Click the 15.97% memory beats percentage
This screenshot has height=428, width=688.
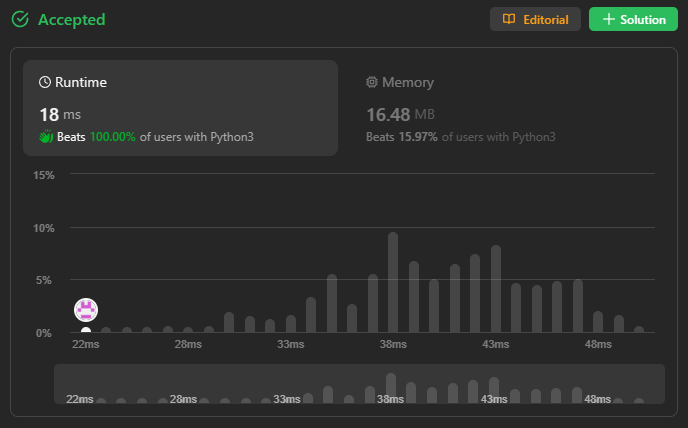(417, 136)
